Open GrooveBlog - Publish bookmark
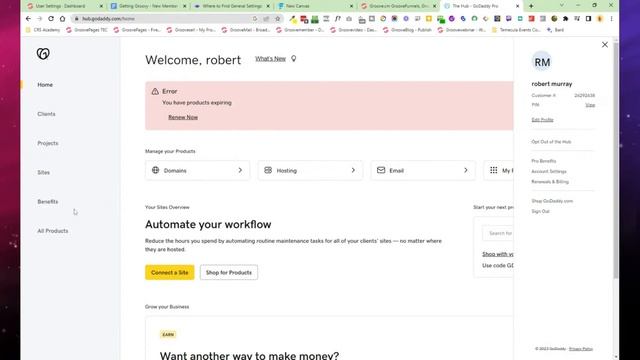Image resolution: width=640 pixels, height=360 pixels. click(x=407, y=30)
